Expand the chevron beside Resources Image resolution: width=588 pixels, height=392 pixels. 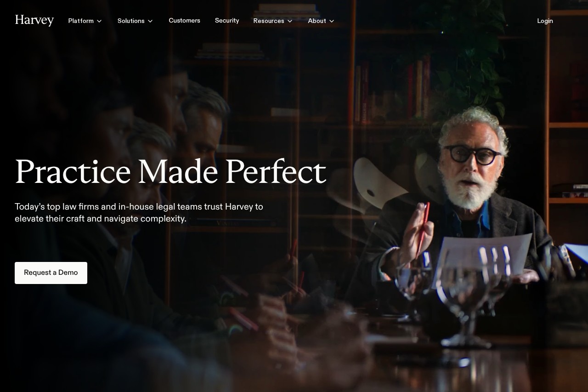pyautogui.click(x=290, y=21)
